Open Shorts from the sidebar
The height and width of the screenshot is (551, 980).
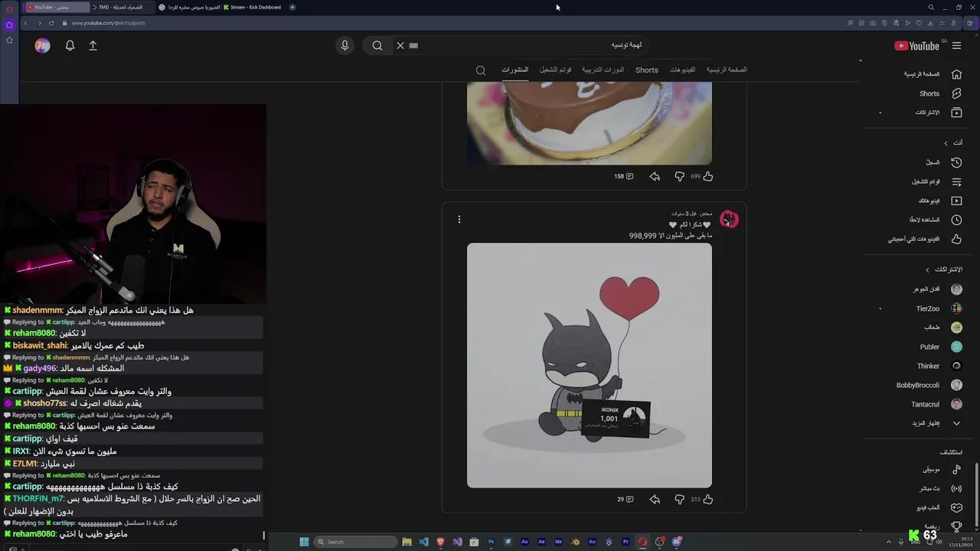point(940,93)
